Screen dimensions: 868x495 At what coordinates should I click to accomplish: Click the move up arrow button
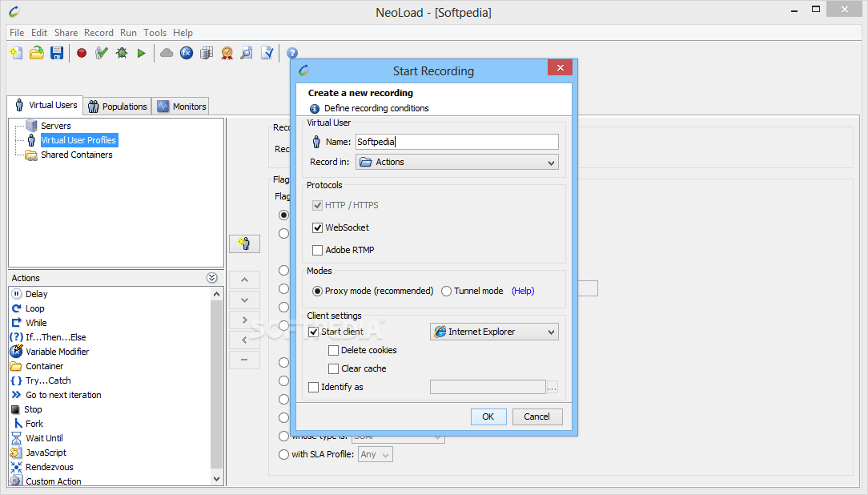[244, 280]
